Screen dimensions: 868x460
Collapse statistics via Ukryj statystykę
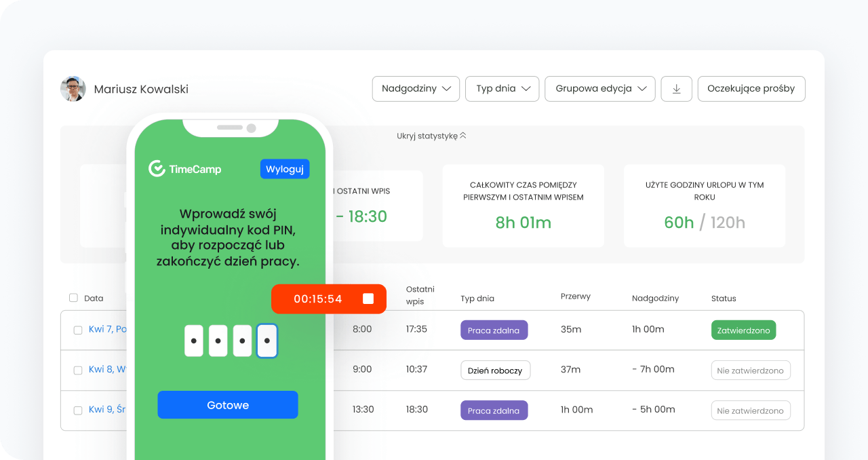[432, 136]
